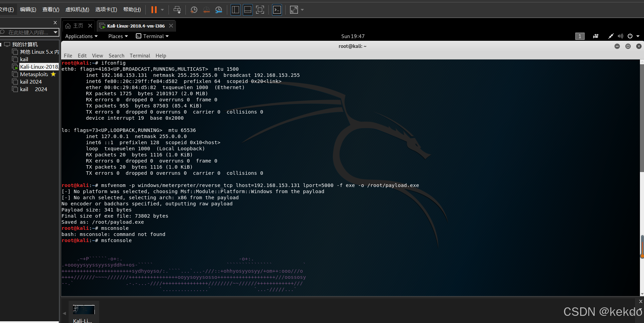Enter full screen mode icon
Viewport: 644px width, 323px height.
click(x=260, y=10)
